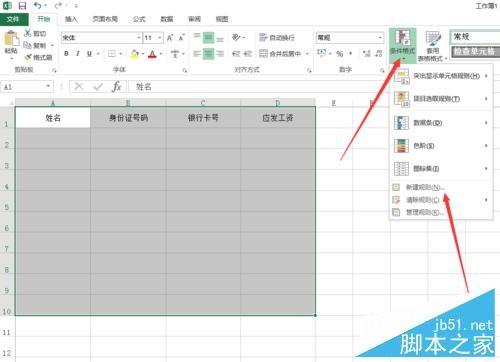Expand the font name dropdown
Image resolution: width=500 pixels, height=362 pixels.
139,38
